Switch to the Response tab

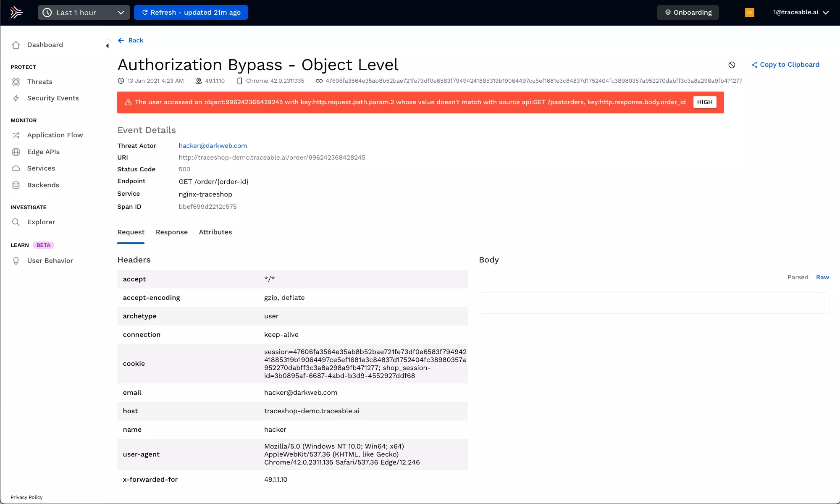[171, 232]
